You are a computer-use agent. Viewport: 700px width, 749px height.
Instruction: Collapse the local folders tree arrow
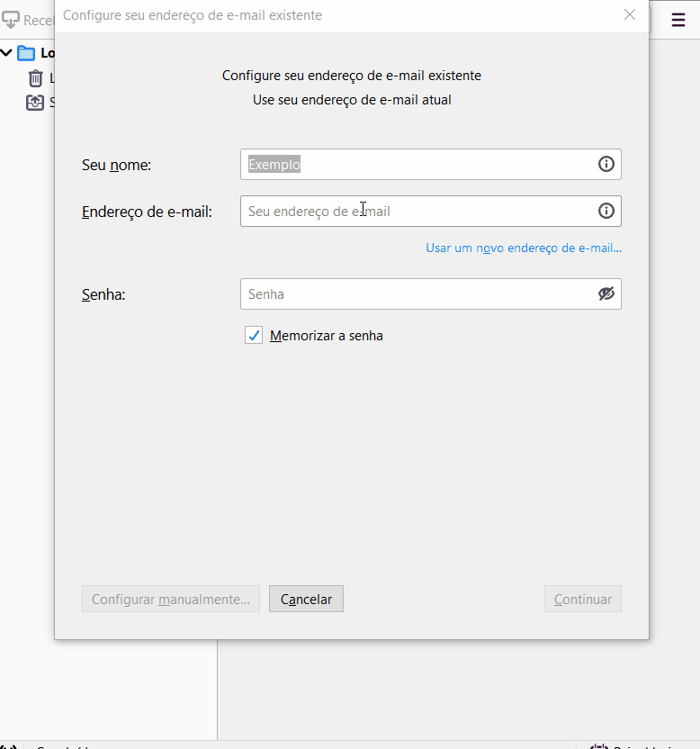[6, 53]
